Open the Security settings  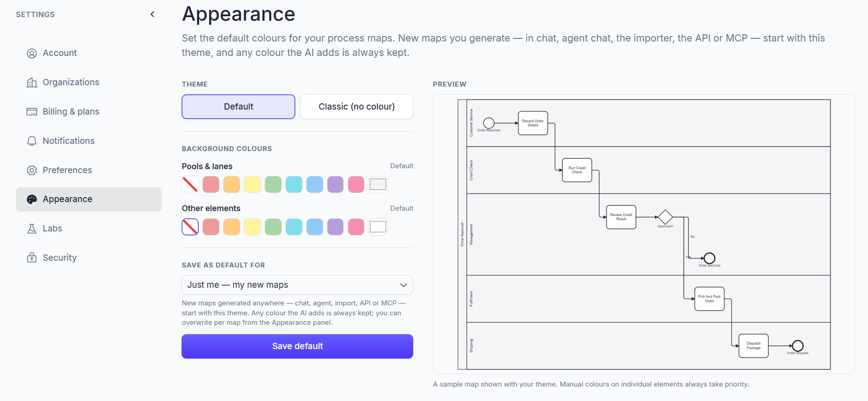pos(89,258)
